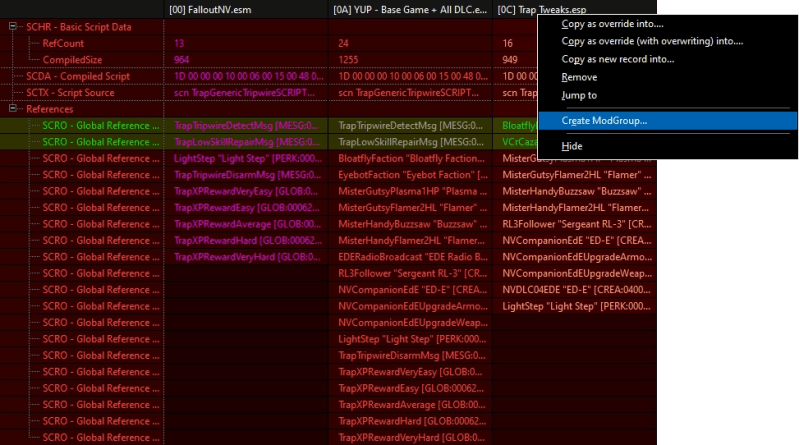Screen dimensions: 799x445
Task: Click MisterHandyBuzzsaw in Trap Tweaks column
Action: point(576,191)
